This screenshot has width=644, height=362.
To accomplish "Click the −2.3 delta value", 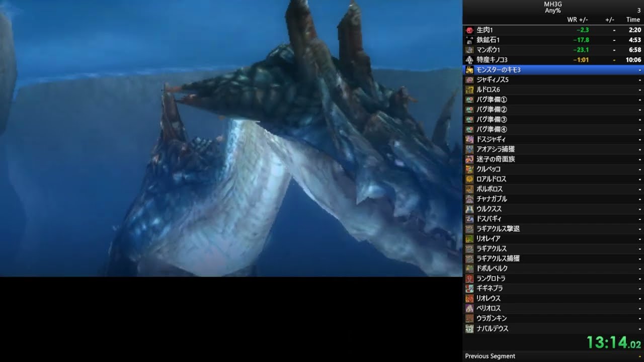I will click(x=583, y=30).
